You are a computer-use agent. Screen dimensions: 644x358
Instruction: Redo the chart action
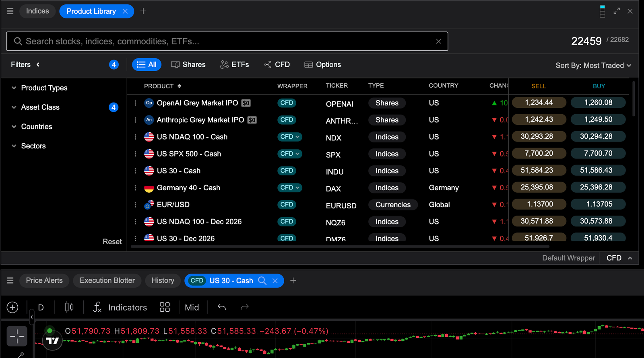coord(244,307)
